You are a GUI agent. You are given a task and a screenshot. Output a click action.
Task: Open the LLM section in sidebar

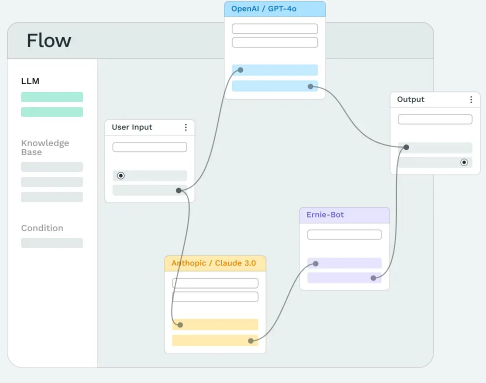30,81
